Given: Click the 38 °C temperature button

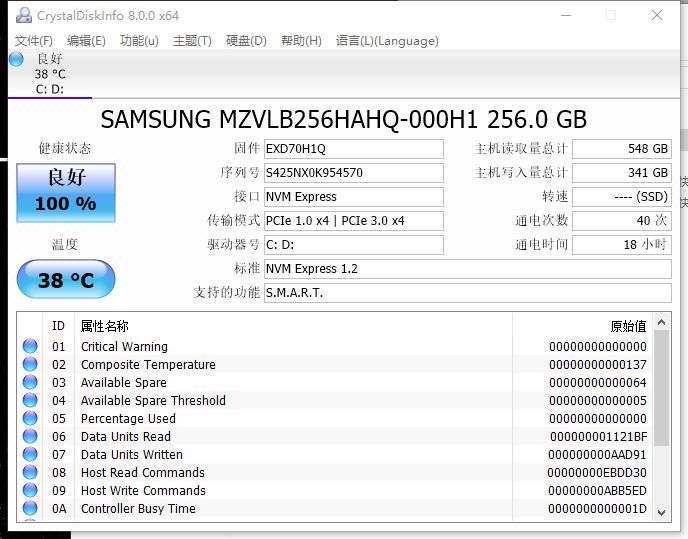Looking at the screenshot, I should click(66, 280).
